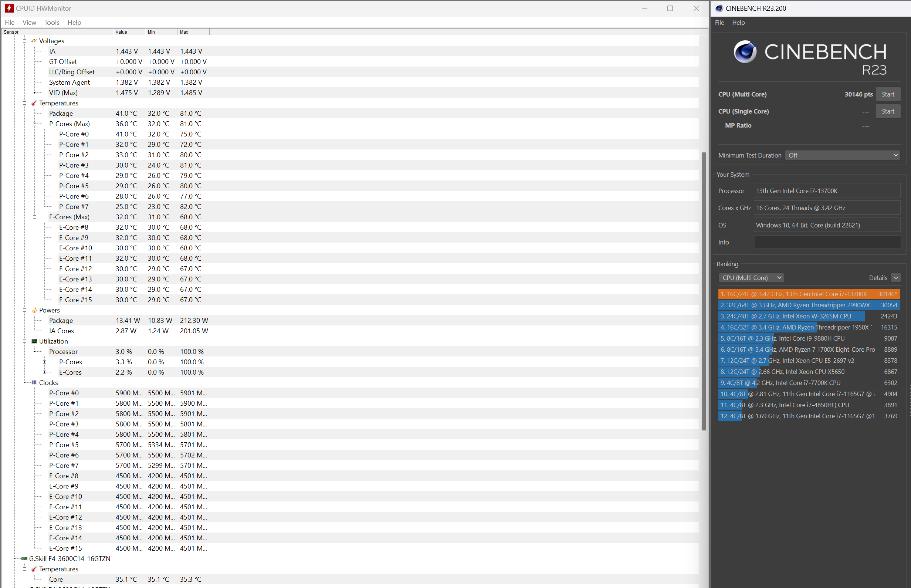Viewport: 911px width, 588px height.
Task: Click the Processor field showing i7-13700K
Action: [827, 191]
